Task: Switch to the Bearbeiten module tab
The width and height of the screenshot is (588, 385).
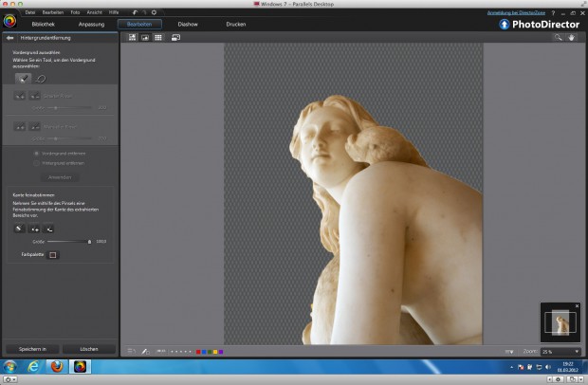Action: tap(139, 25)
